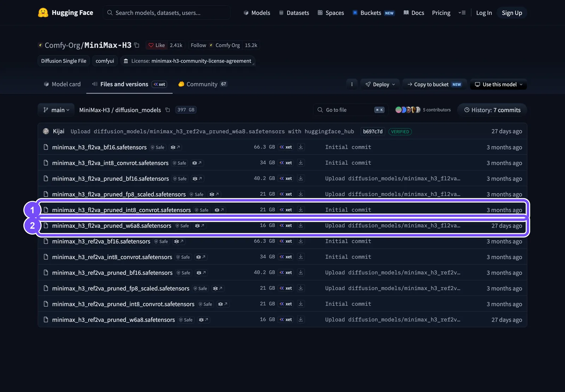The height and width of the screenshot is (392, 565).
Task: Click the Sign Up button
Action: point(512,13)
